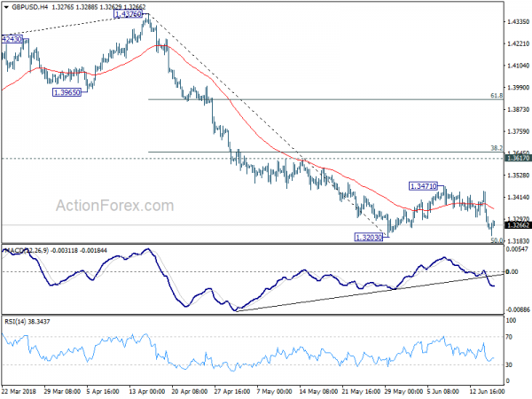Select the 1.43760 price label
The image size is (532, 399).
128,14
